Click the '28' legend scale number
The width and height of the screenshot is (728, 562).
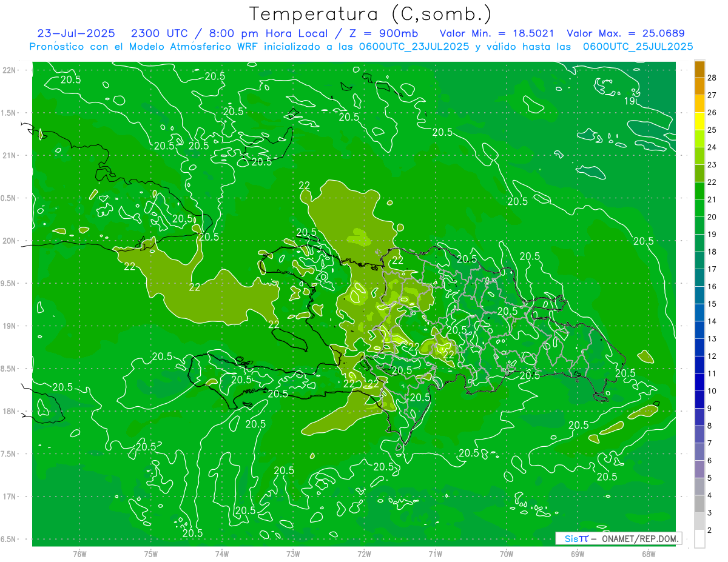click(x=712, y=78)
